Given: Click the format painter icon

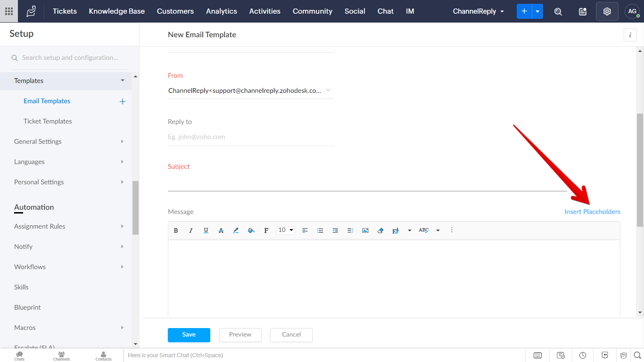Looking at the screenshot, I should point(396,230).
